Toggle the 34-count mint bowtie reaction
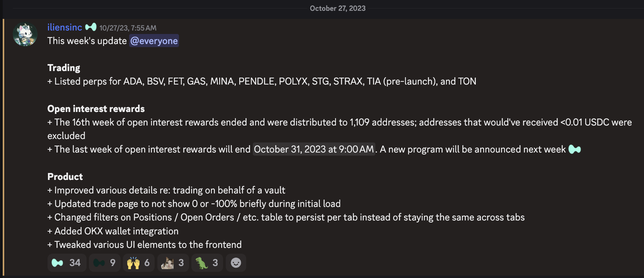 66,263
